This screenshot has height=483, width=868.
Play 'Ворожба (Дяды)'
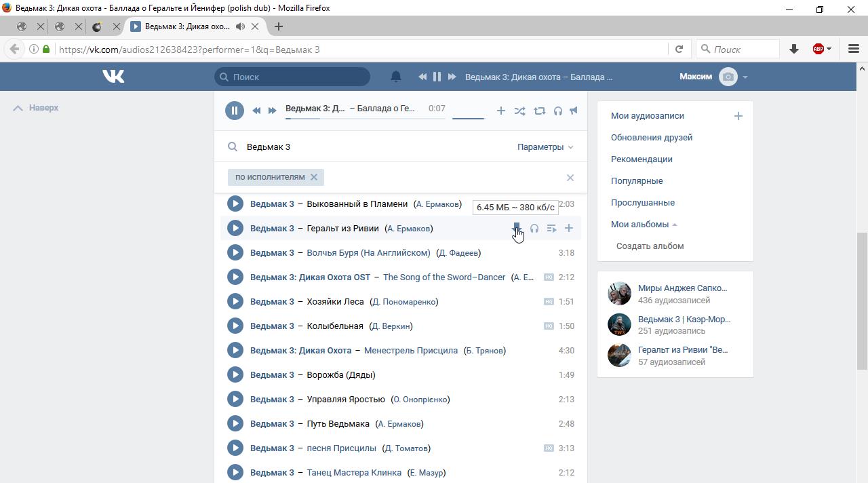coord(235,374)
